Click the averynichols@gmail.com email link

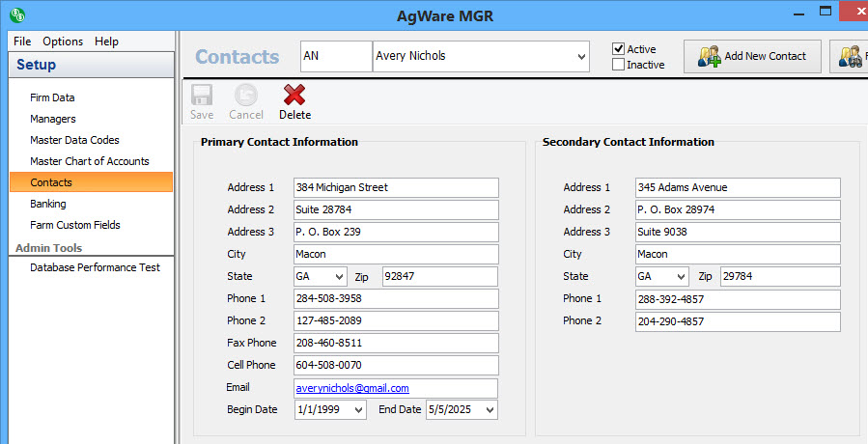pyautogui.click(x=352, y=388)
